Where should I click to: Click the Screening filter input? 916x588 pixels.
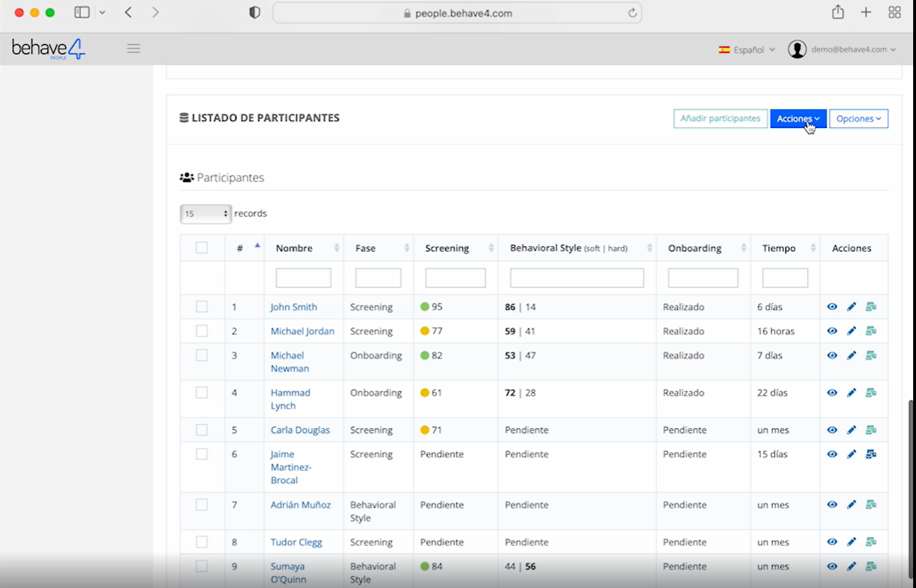[x=456, y=278]
